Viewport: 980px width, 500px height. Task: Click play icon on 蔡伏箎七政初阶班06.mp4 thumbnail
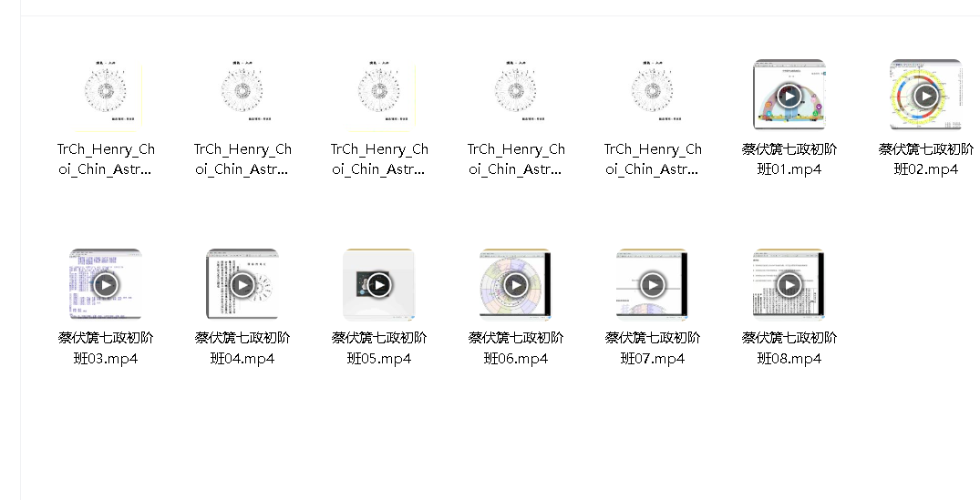[516, 285]
